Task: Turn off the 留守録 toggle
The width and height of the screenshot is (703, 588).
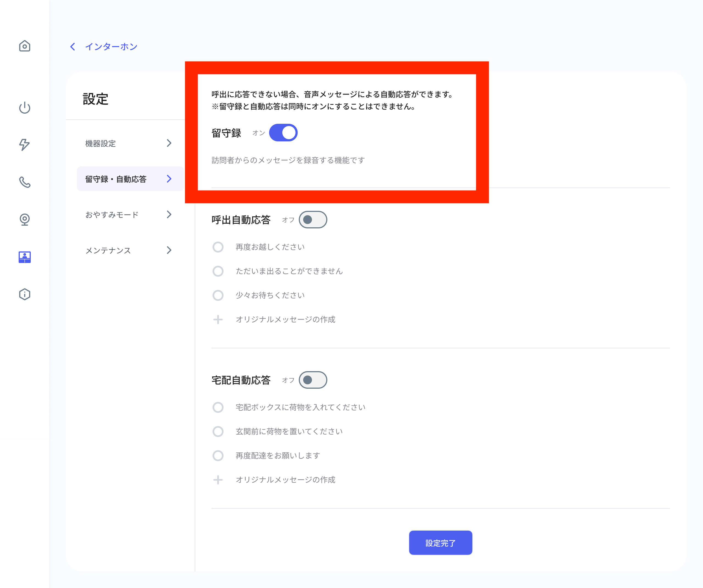Action: coord(283,133)
